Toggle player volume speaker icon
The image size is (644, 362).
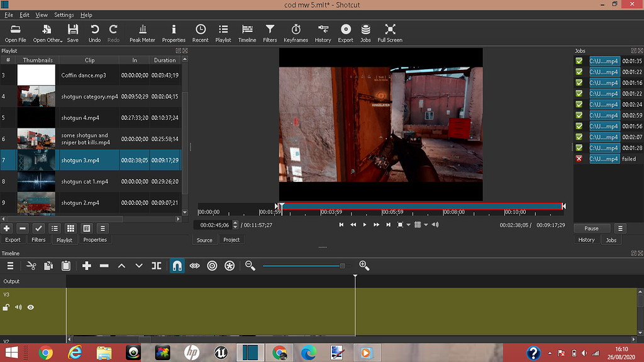[x=435, y=225]
